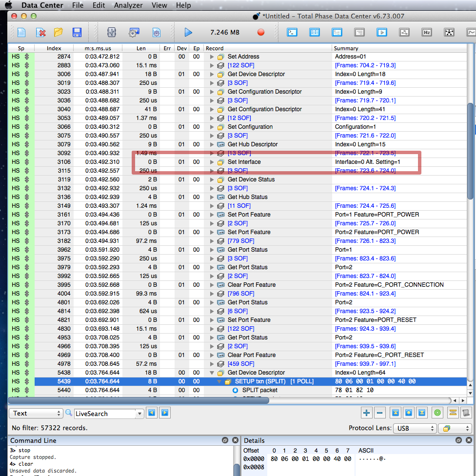Sort by the m:s.ms.us column header
This screenshot has height=476, width=476.
tap(98, 48)
